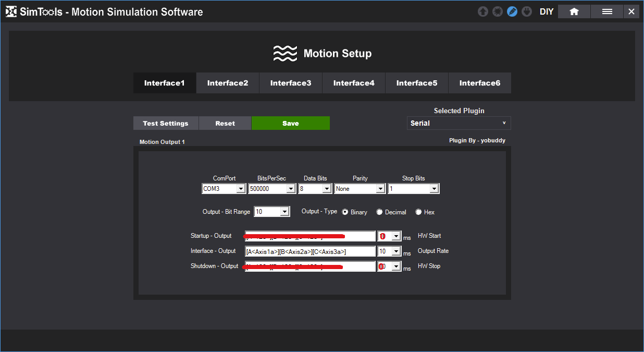This screenshot has height=352, width=644.
Task: Go to the Interface5 tab
Action: pyautogui.click(x=417, y=83)
